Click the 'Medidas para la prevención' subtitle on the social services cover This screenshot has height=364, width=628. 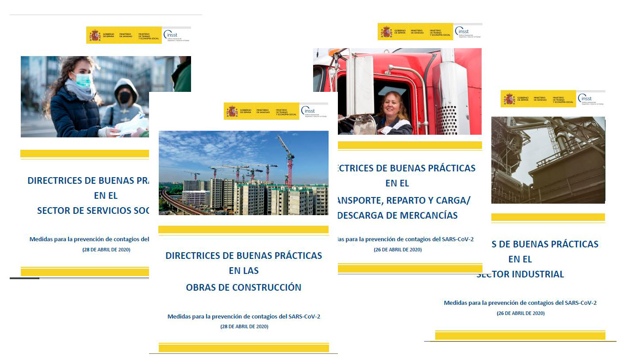tap(89, 239)
